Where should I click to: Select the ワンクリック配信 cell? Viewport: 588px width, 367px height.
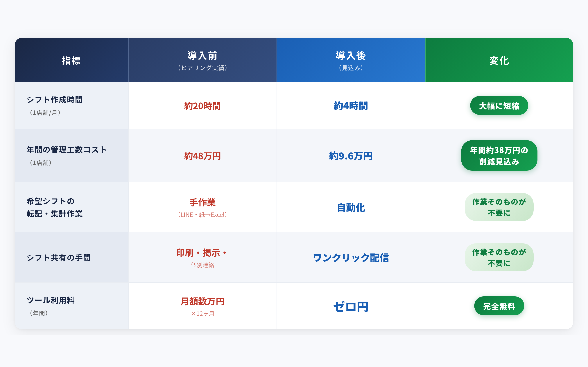[351, 258]
